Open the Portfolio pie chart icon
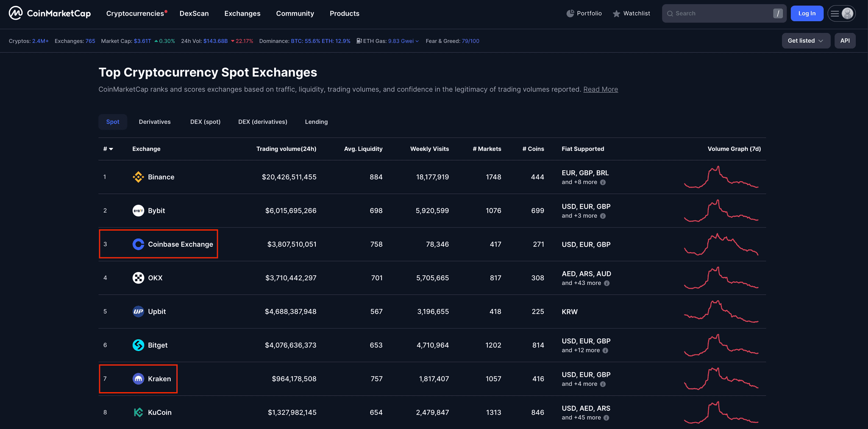Viewport: 868px width, 429px height. 570,14
